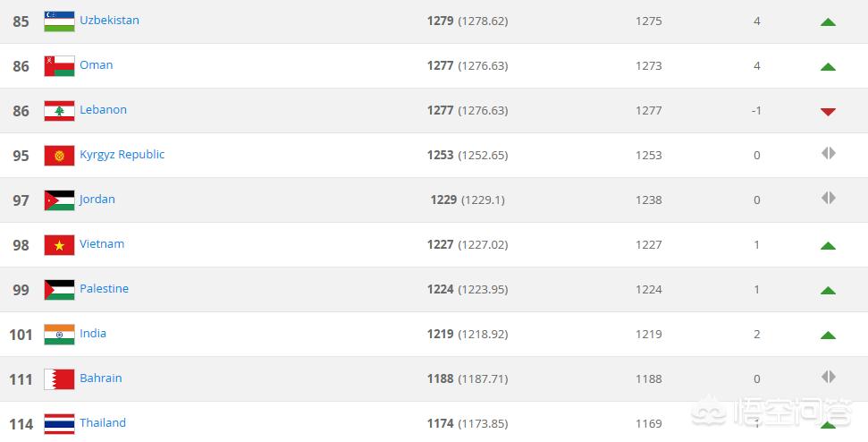Click Jordan's gray no-change arrows icon
The image size is (868, 442).
829,198
